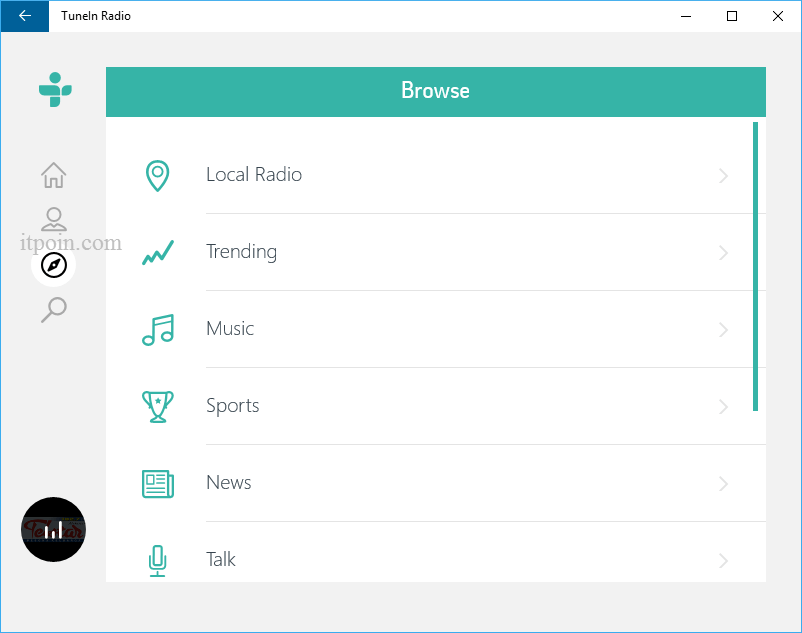
Task: Open the Music category
Action: pyautogui.click(x=436, y=329)
